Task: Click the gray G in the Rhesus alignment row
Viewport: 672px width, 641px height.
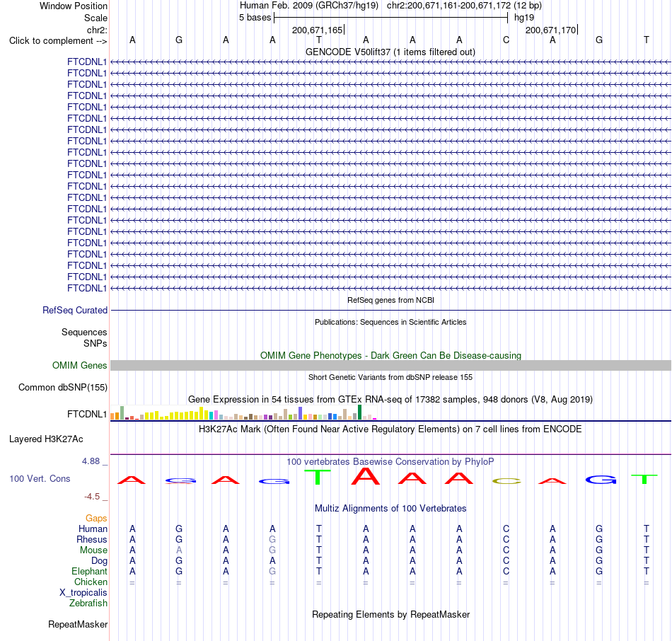Action: tap(272, 539)
